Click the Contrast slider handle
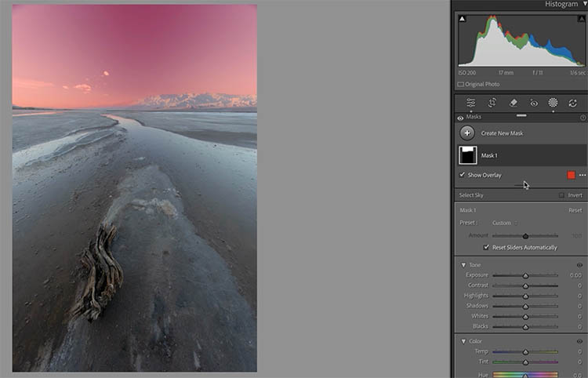Screen dimensions: 588x378 pos(525,285)
